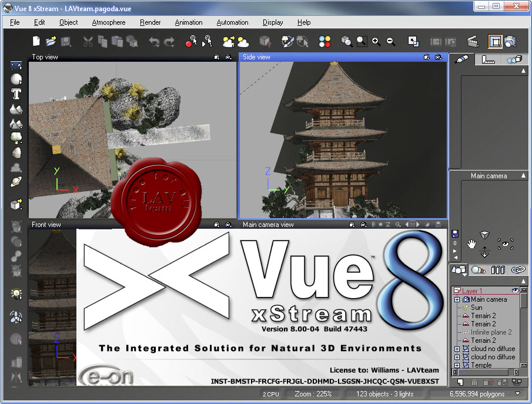This screenshot has height=404, width=532.
Task: Click the Zoom out magnifier icon
Action: (x=390, y=41)
